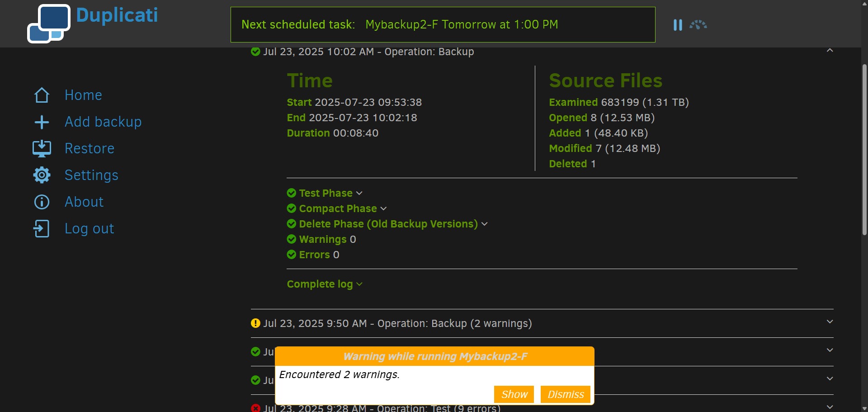Click yellow warning icon of 9:50 AM Backup
The height and width of the screenshot is (412, 868).
(x=255, y=323)
